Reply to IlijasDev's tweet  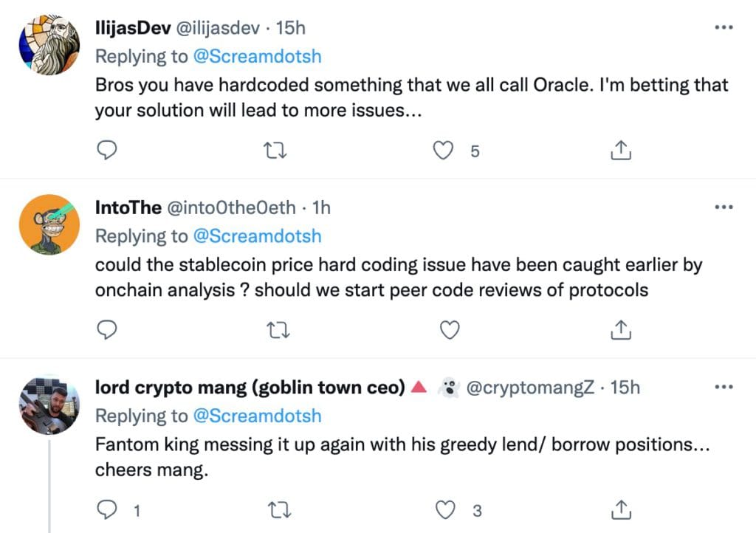coord(108,151)
